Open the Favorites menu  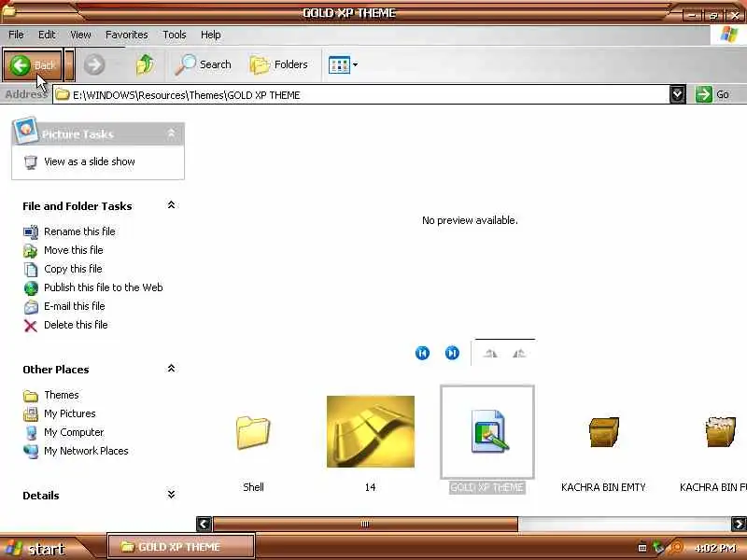point(127,35)
